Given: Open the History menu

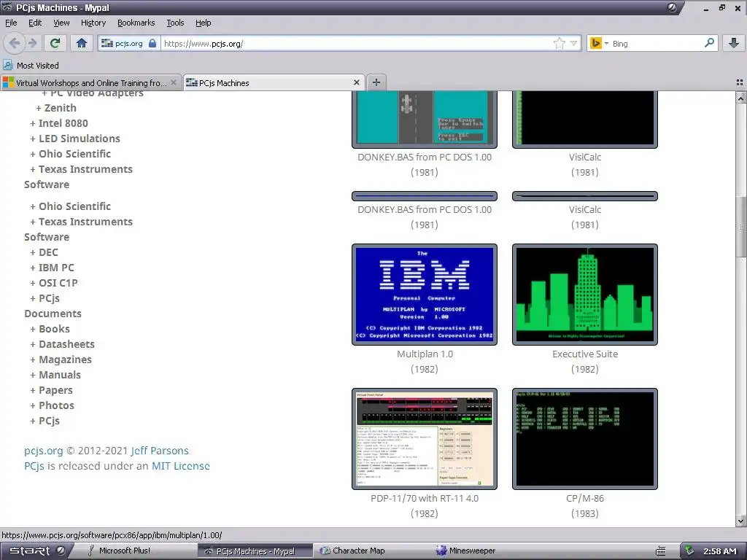Looking at the screenshot, I should pyautogui.click(x=93, y=23).
